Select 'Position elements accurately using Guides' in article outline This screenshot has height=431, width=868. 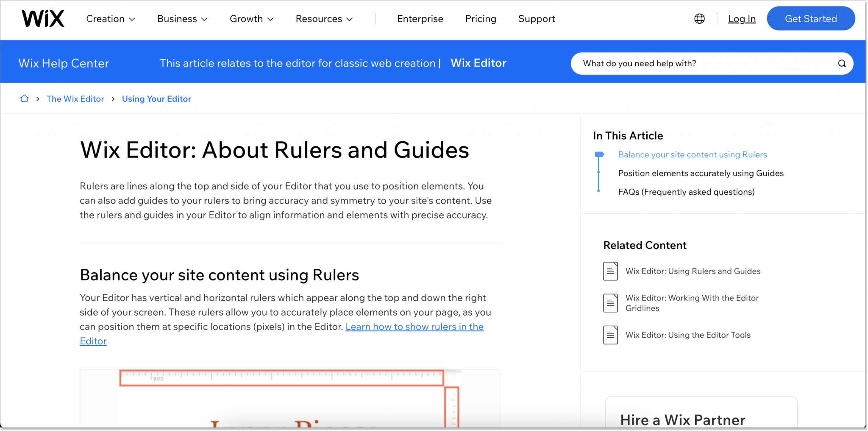coord(701,173)
